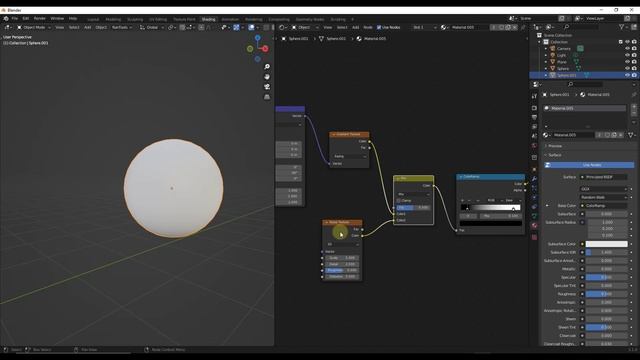This screenshot has height=360, width=640.
Task: Click the red X axis gizmo handle
Action: tap(265, 49)
